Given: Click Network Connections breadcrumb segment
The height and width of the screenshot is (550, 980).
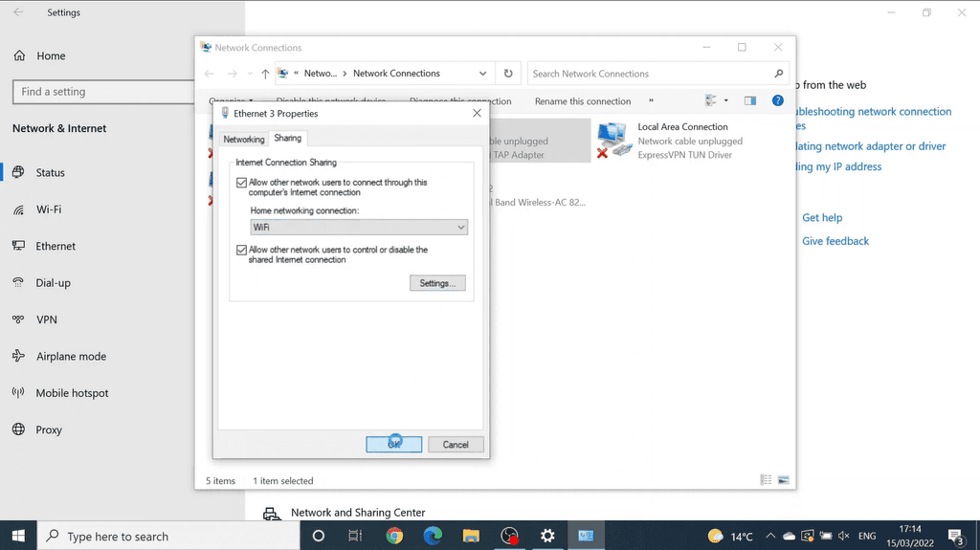Looking at the screenshot, I should [x=396, y=74].
